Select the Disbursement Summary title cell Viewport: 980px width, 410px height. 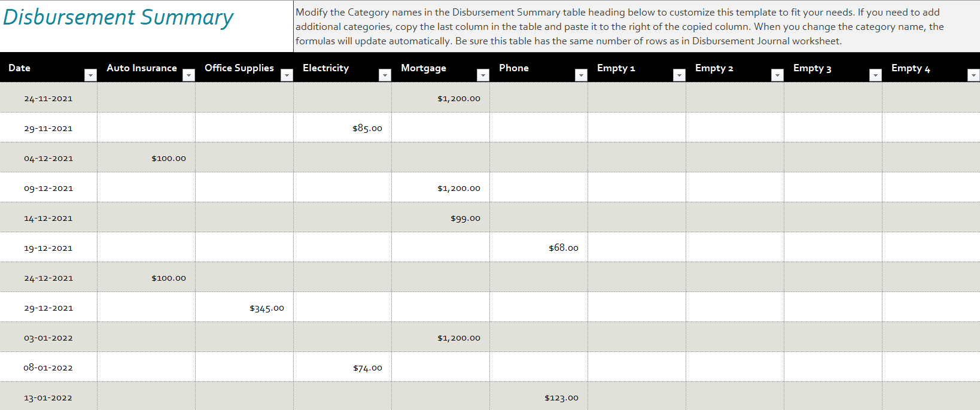(x=147, y=26)
